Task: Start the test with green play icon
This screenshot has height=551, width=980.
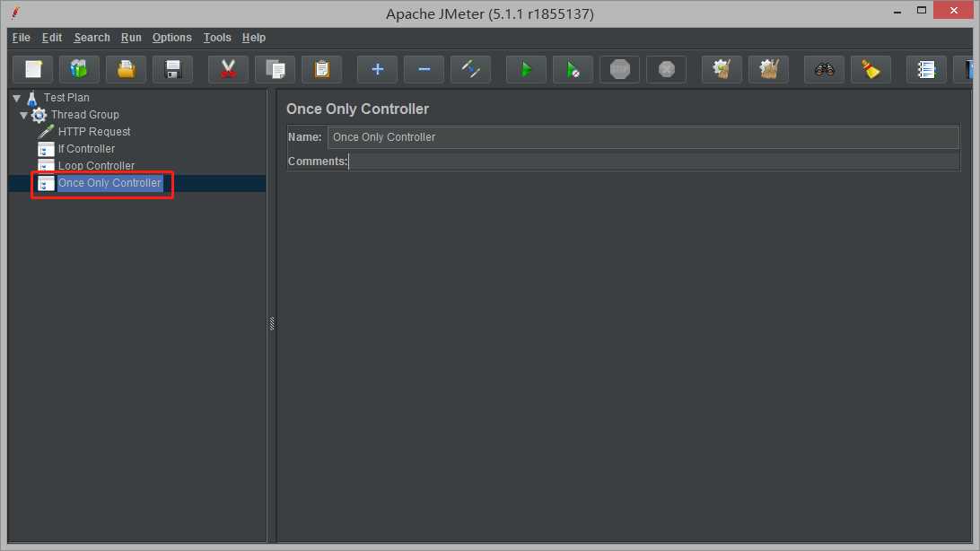Action: pyautogui.click(x=526, y=69)
